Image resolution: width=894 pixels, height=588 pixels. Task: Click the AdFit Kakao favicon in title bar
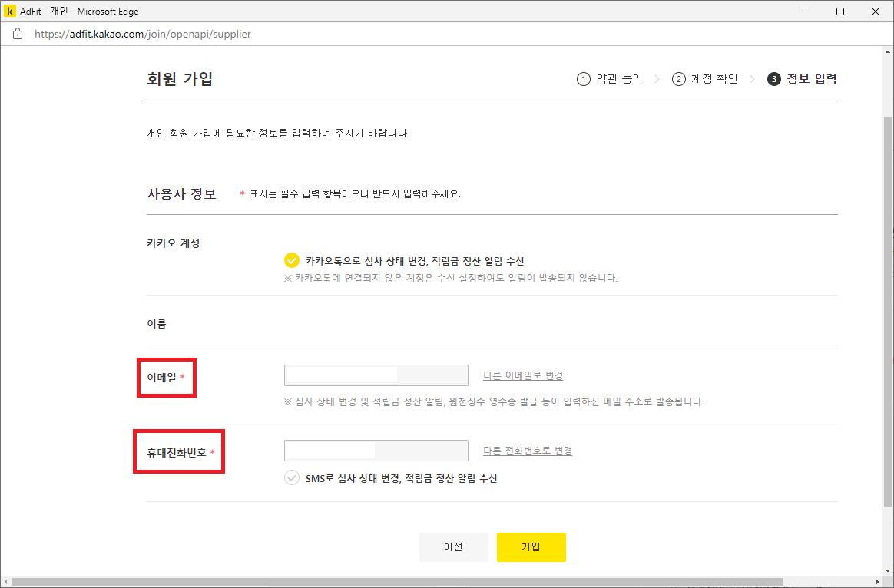click(10, 11)
